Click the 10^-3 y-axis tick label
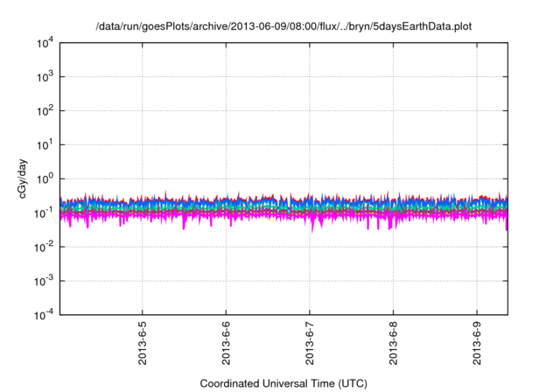This screenshot has width=560, height=392. point(44,281)
